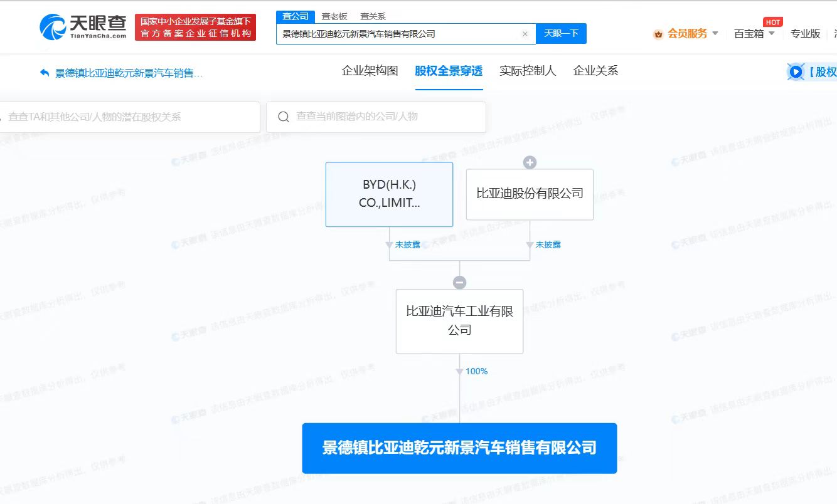Switch to the 查公司 search tab
837x504 pixels.
point(296,16)
